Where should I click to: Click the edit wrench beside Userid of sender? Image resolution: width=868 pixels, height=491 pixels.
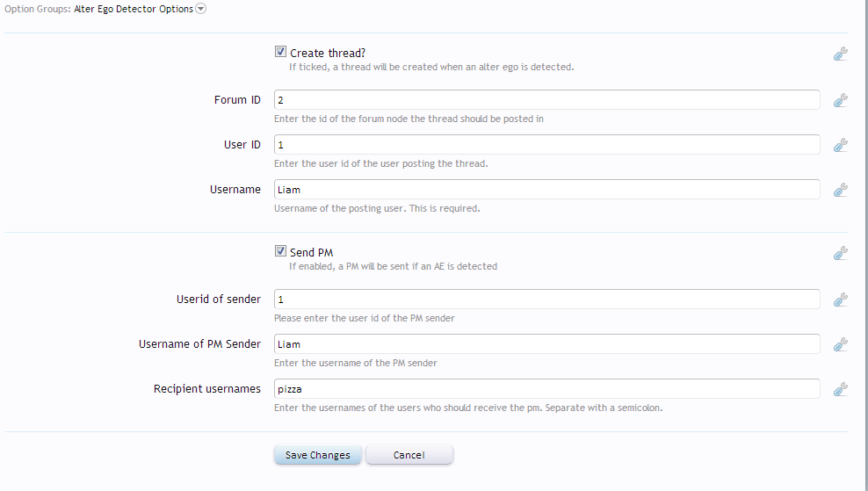(840, 300)
